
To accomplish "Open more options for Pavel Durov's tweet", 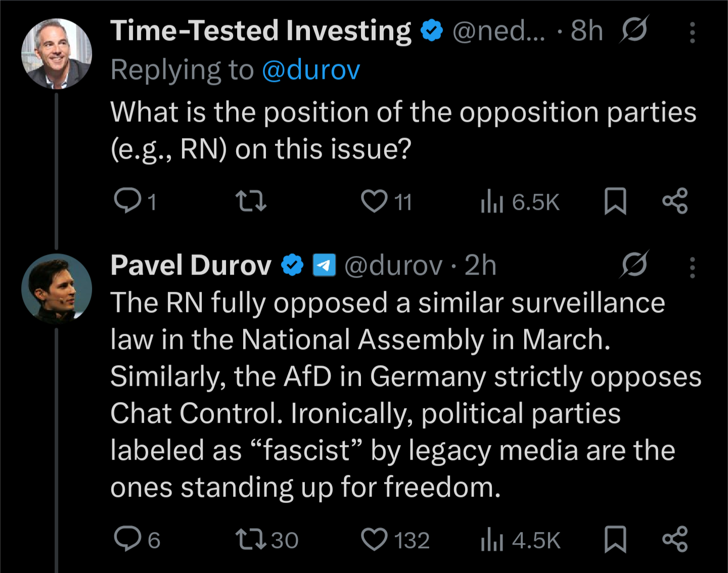I will (692, 267).
